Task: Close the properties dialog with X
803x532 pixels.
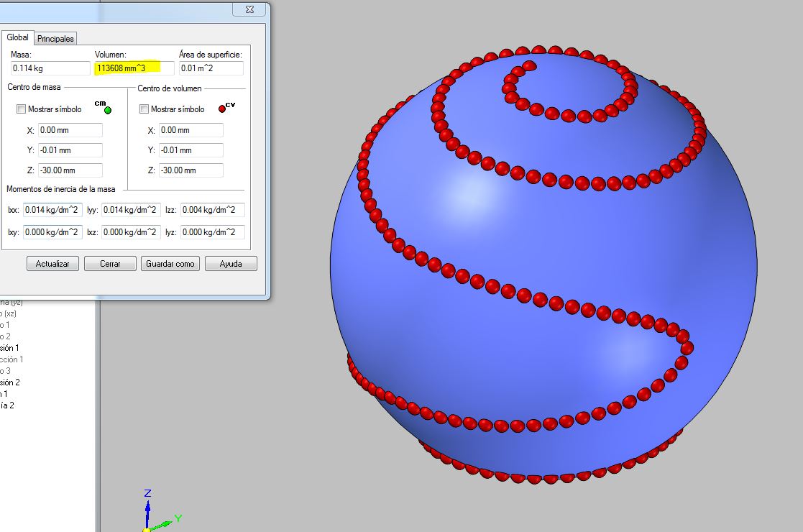Action: tap(249, 9)
